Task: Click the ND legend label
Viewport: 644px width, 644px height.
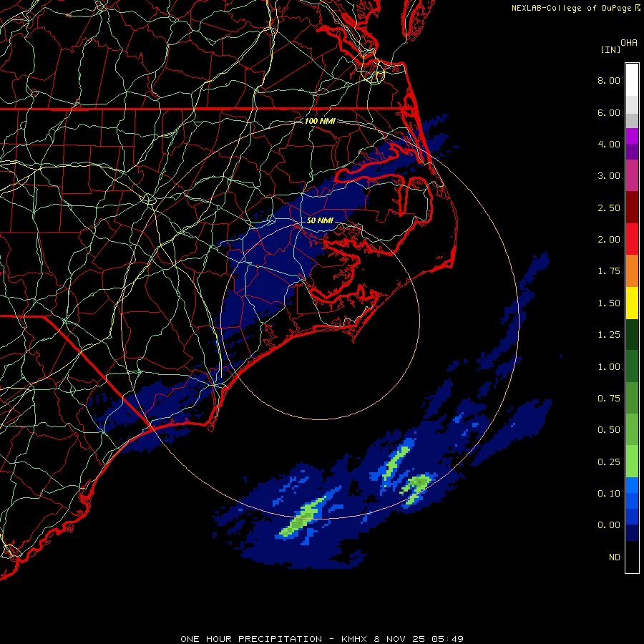Action: 615,557
